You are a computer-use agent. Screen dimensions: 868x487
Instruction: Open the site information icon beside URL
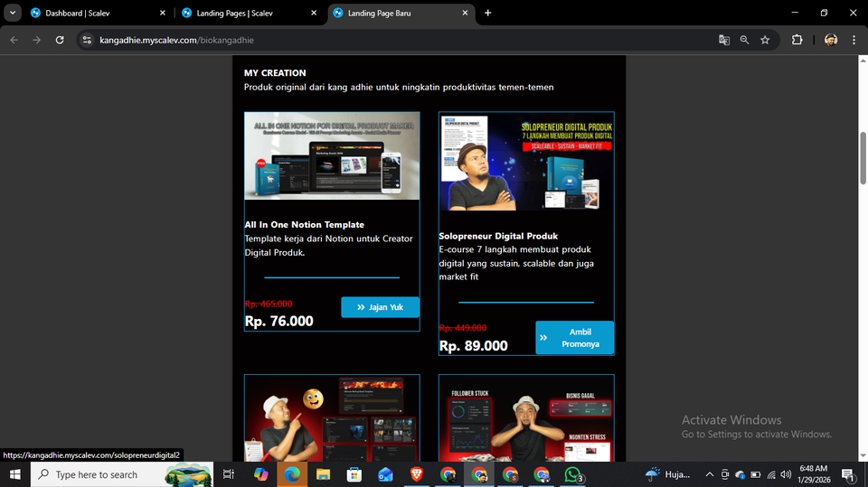click(87, 40)
